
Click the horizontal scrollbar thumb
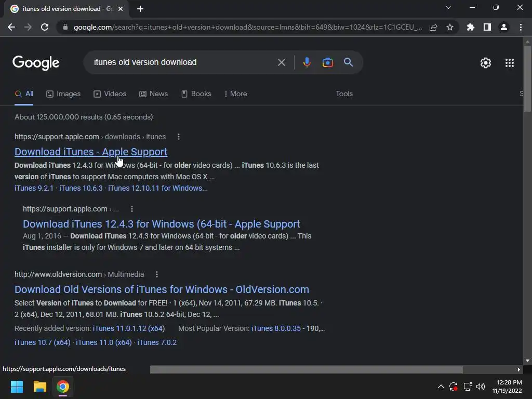click(x=307, y=369)
